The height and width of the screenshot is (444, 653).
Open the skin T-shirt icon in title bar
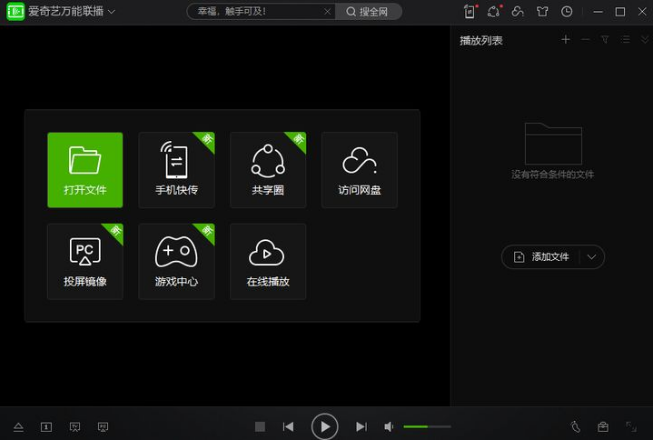[x=543, y=12]
